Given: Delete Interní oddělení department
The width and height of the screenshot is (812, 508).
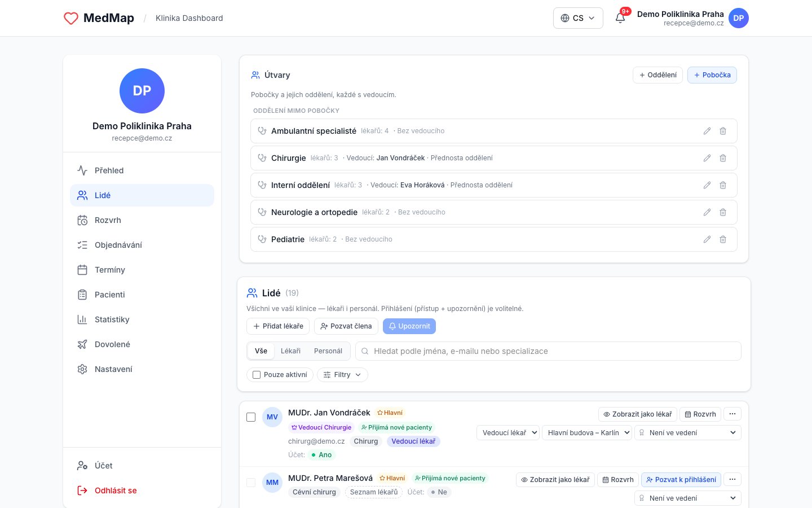Looking at the screenshot, I should [723, 185].
